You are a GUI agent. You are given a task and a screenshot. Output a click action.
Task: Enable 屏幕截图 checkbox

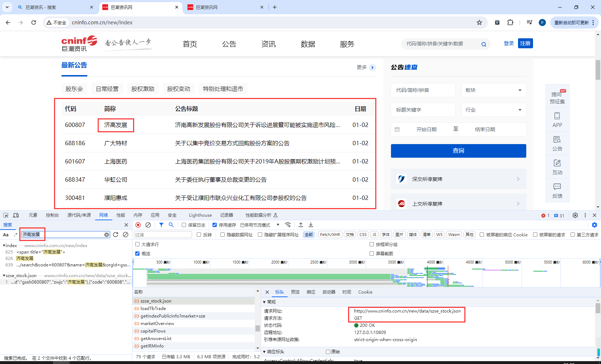coord(372,254)
